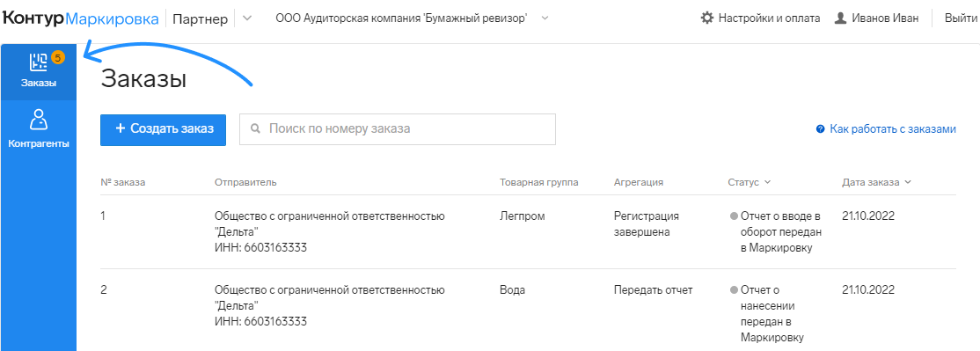Focus the order number search field
Viewport: 980px width, 351px height.
[x=398, y=129]
